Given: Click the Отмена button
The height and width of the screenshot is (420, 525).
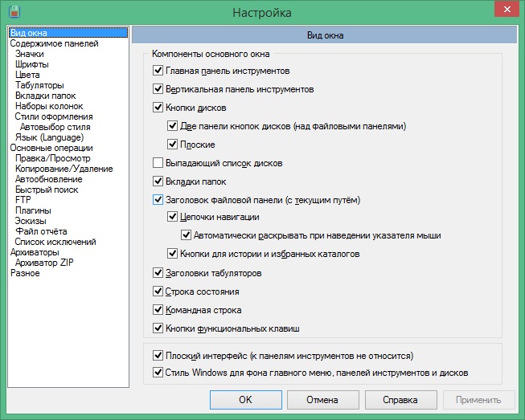Looking at the screenshot, I should 322,400.
